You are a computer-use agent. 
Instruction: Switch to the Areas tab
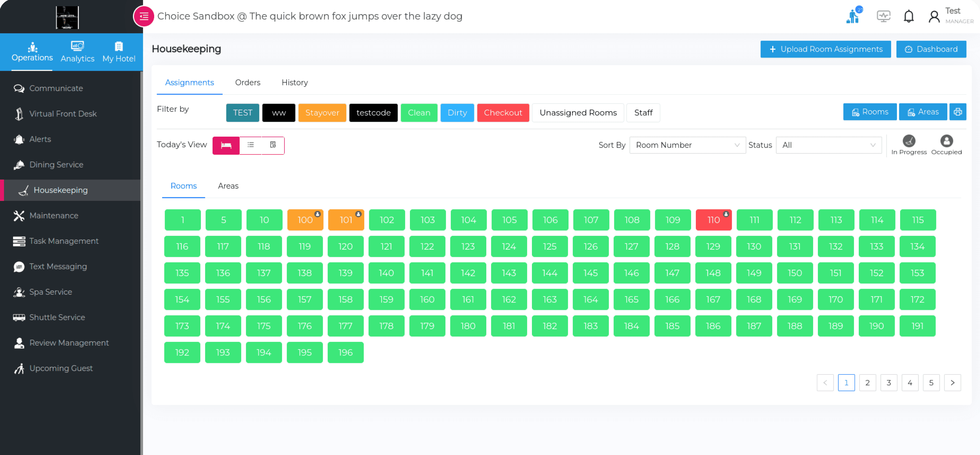pyautogui.click(x=228, y=185)
